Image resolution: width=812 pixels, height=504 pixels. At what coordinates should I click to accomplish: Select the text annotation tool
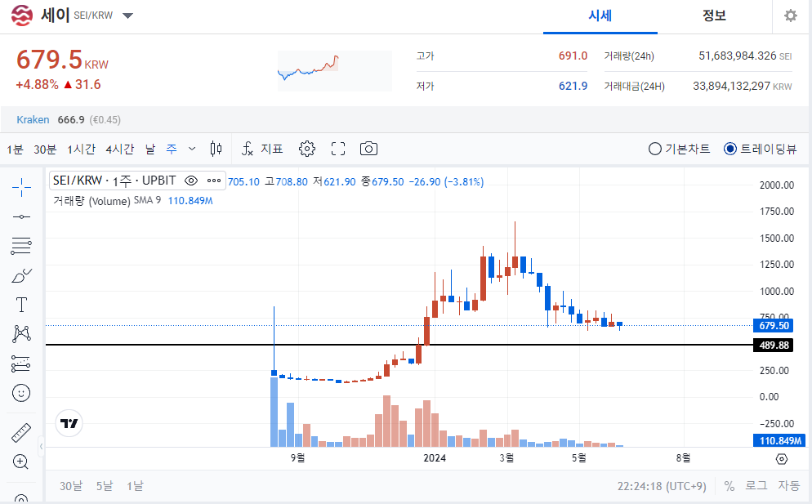pos(20,304)
